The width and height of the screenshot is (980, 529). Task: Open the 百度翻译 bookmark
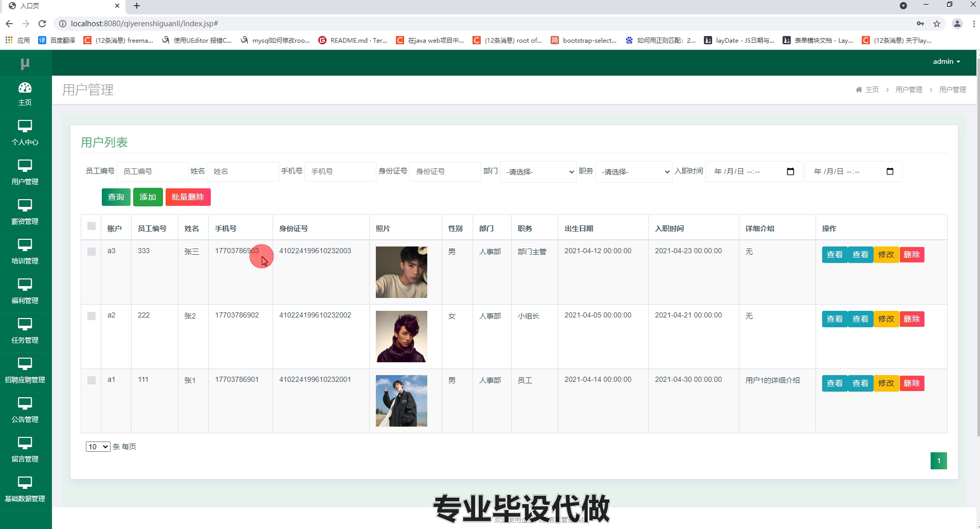coord(57,40)
